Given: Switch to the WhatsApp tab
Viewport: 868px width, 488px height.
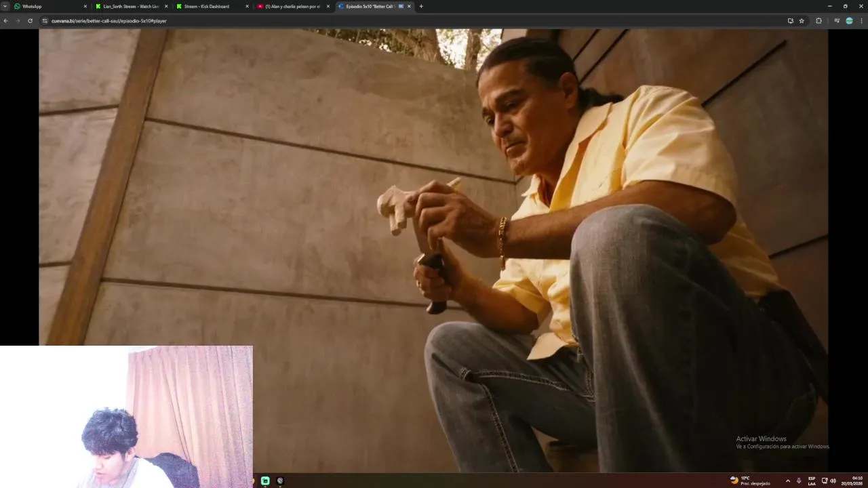Looking at the screenshot, I should [51, 6].
